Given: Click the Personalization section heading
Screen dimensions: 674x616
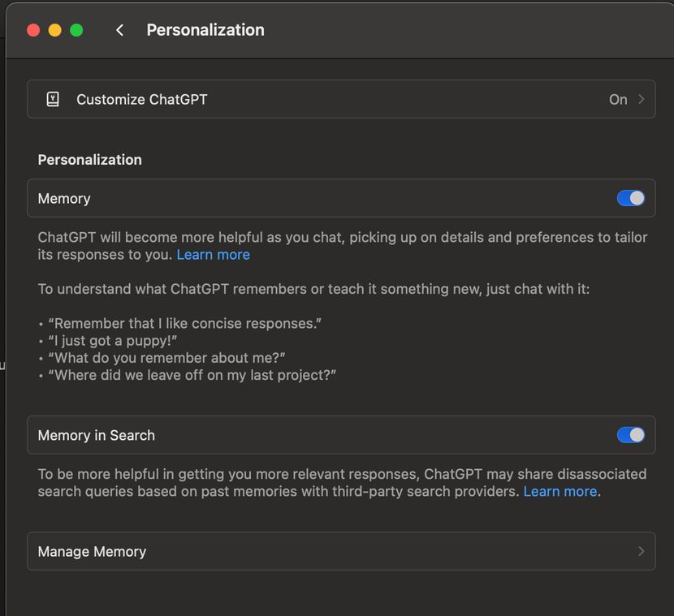Looking at the screenshot, I should point(89,160).
